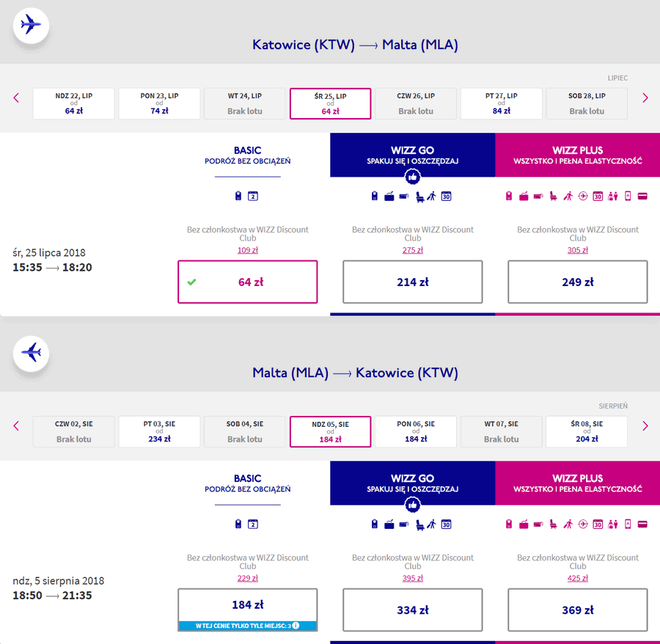This screenshot has height=644, width=660.
Task: Click WIZZ GO thumbs-up badge on return flight
Action: tap(412, 505)
